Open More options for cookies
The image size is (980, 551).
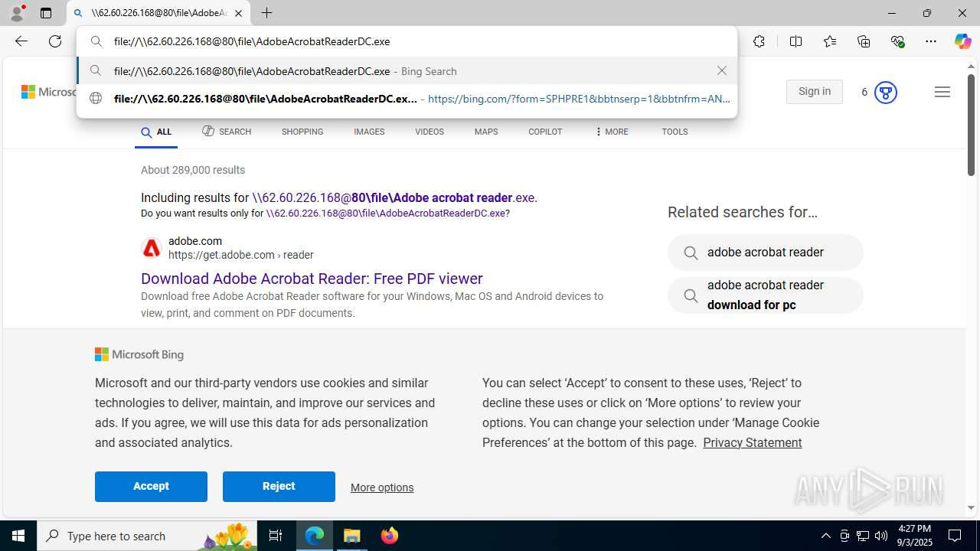(x=382, y=487)
